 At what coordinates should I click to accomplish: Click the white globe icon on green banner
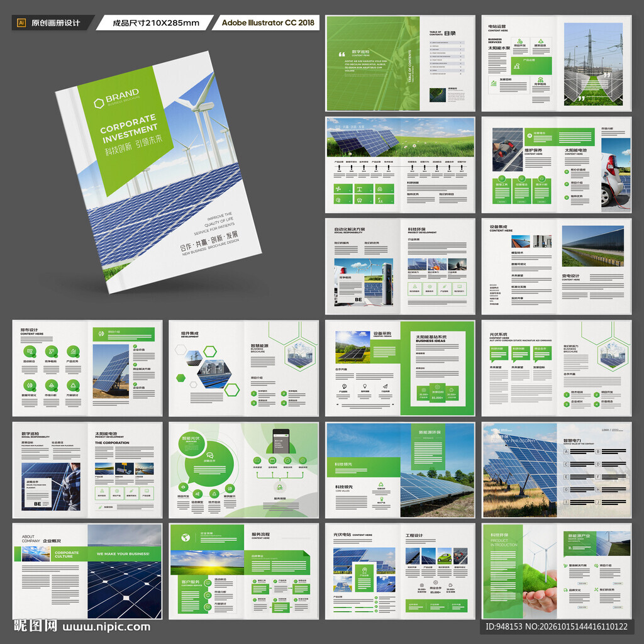click(186, 537)
